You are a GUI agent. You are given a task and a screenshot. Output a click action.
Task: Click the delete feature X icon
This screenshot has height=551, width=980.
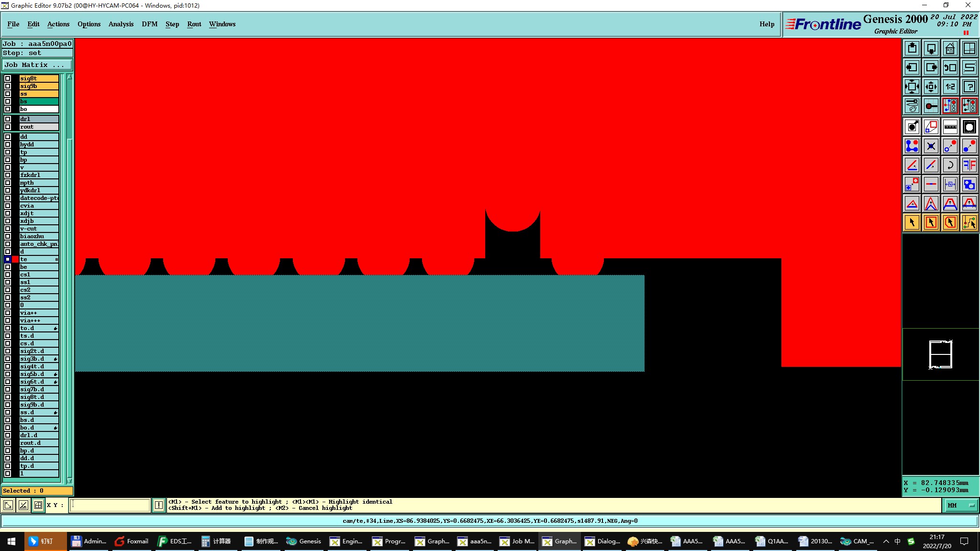click(931, 146)
